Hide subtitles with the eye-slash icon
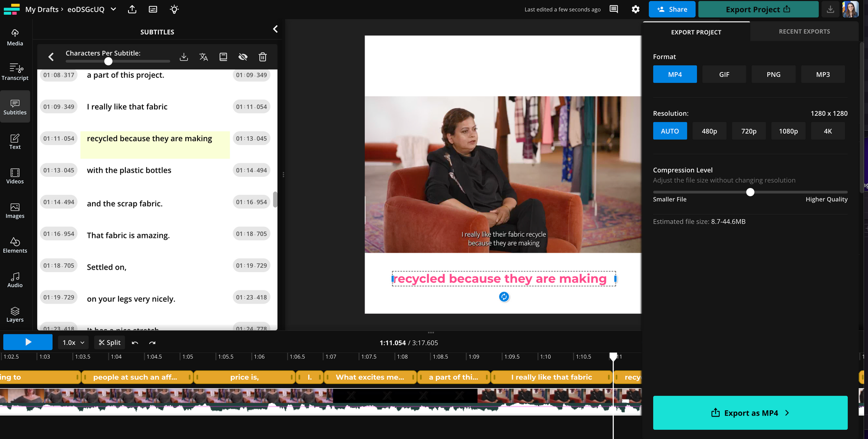This screenshot has width=868, height=439. point(243,56)
